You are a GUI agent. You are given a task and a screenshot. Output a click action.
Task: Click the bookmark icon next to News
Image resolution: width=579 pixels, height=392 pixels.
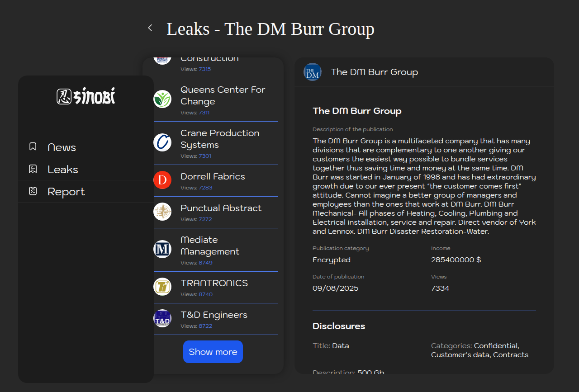(x=33, y=146)
